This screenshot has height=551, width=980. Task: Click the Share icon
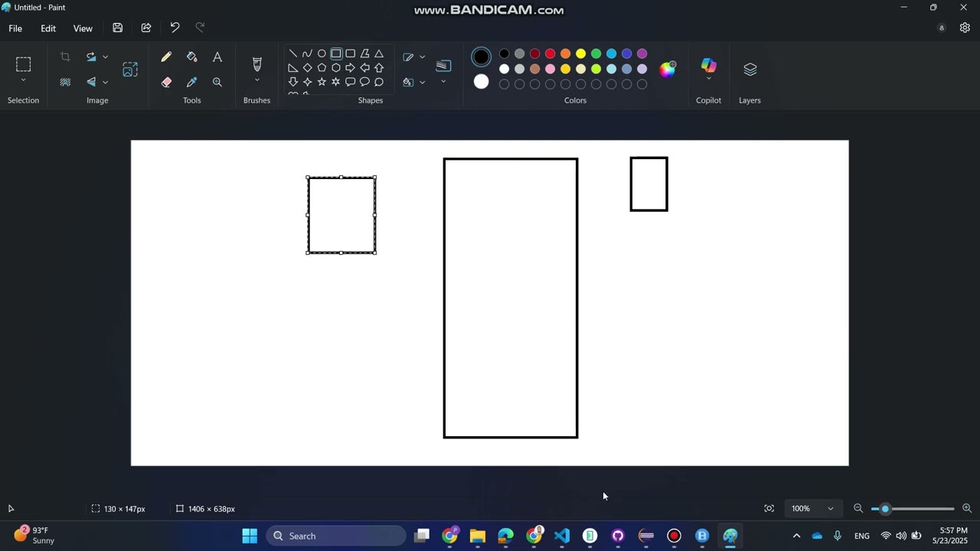[x=146, y=28]
